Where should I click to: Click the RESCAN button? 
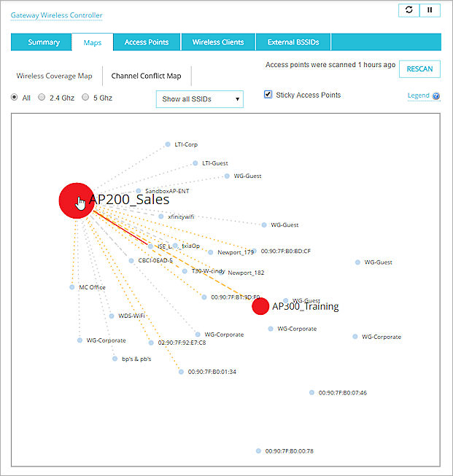[419, 69]
